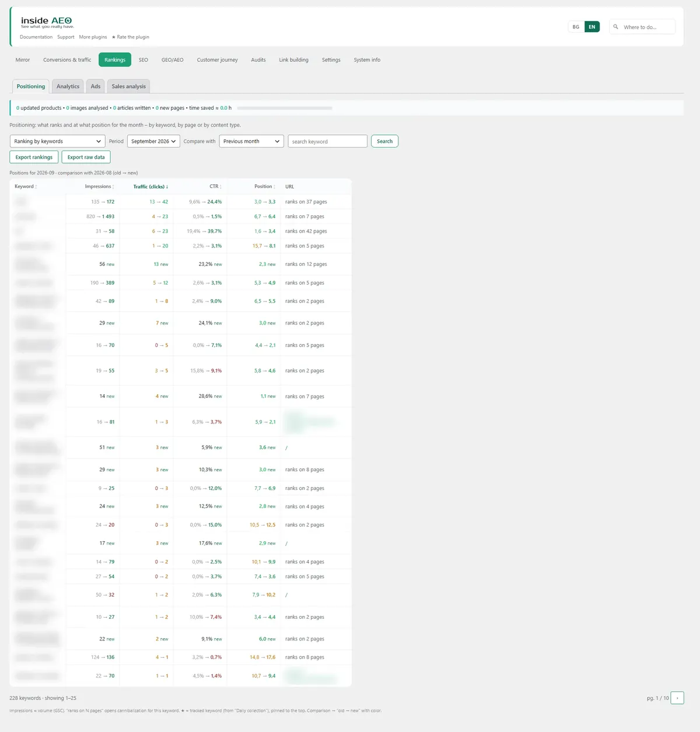Click impressions value 820 → 1 493
Viewport: 700px width, 732px height.
[100, 216]
